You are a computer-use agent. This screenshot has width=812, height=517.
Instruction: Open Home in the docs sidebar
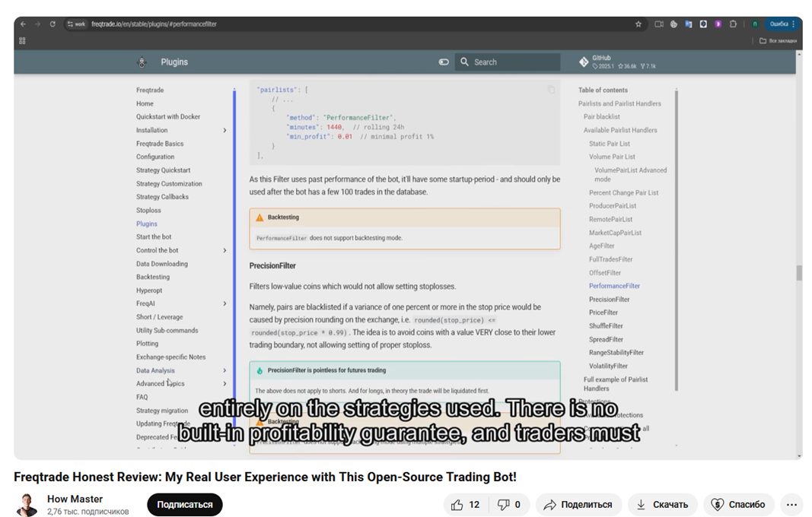(x=145, y=103)
